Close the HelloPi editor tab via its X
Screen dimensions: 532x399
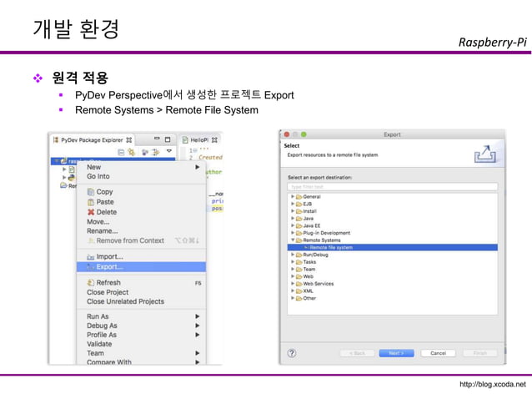(x=214, y=140)
